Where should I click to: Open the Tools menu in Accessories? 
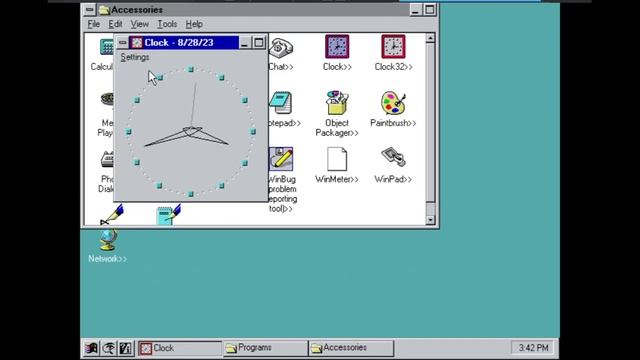point(167,24)
